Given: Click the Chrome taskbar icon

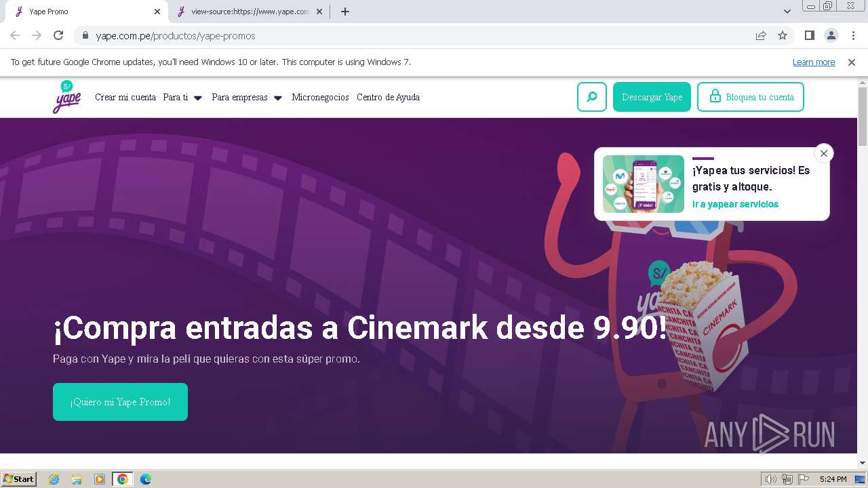Looking at the screenshot, I should click(x=122, y=479).
